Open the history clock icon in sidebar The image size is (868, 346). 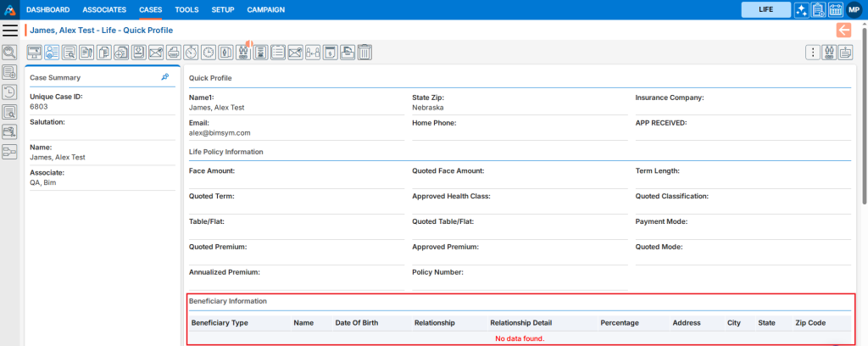coord(10,92)
